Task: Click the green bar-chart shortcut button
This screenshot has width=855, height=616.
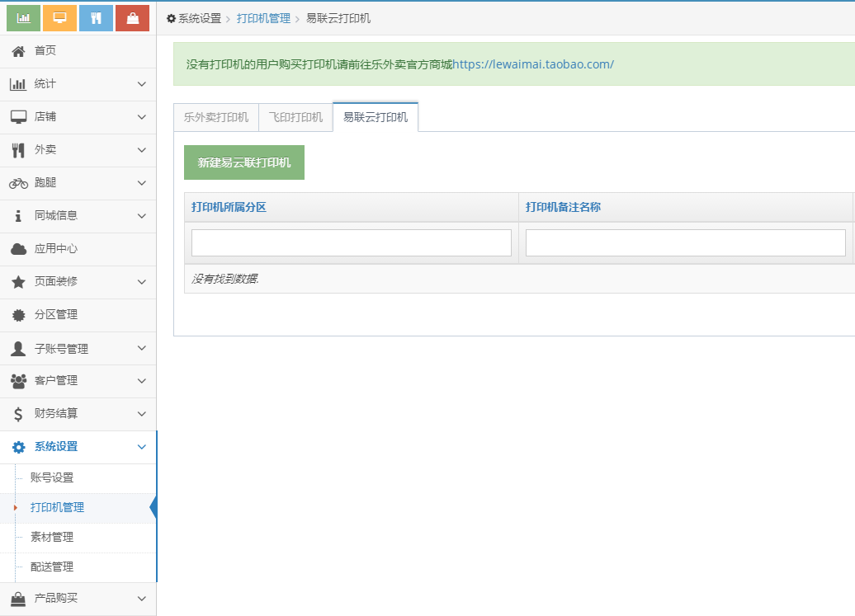Action: click(23, 18)
